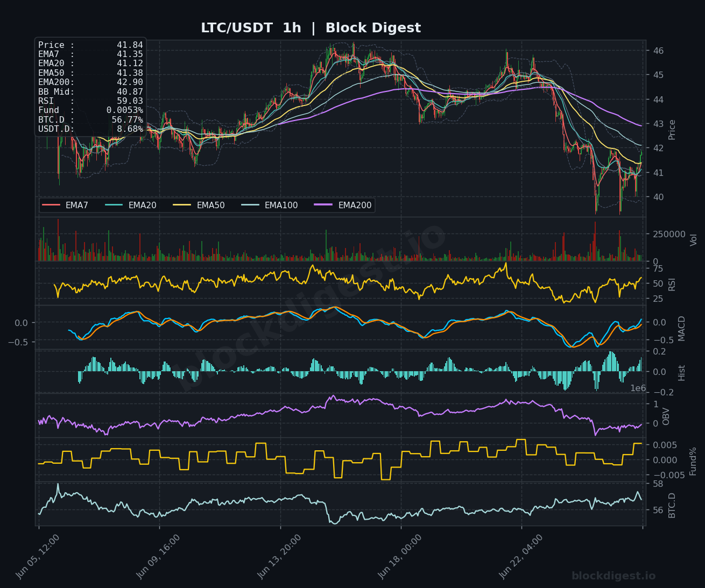The height and width of the screenshot is (588, 705).
Task: Select the EMA7 41.35 row in info box
Action: pyautogui.click(x=90, y=54)
